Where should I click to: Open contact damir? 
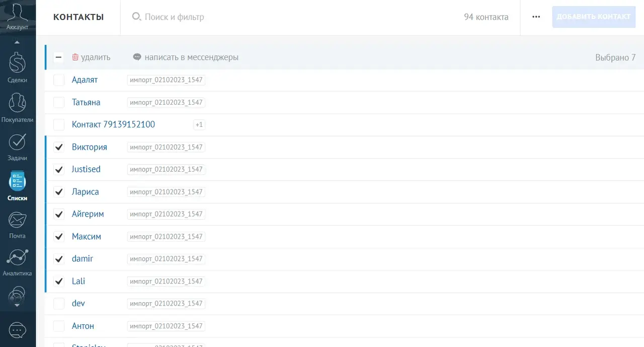(x=83, y=258)
